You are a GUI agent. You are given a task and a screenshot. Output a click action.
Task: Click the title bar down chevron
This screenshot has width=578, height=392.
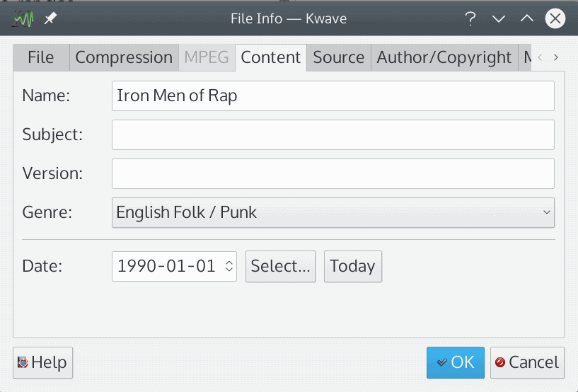(498, 18)
